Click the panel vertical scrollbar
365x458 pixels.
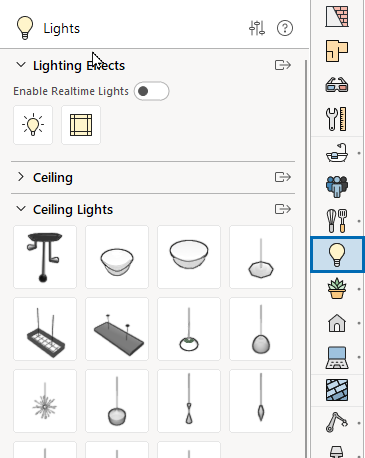pyautogui.click(x=306, y=258)
